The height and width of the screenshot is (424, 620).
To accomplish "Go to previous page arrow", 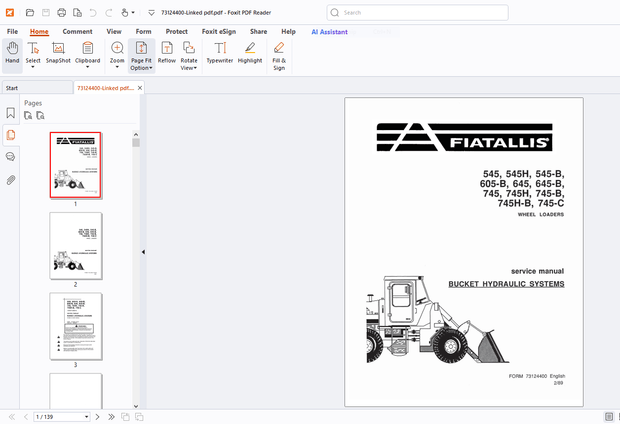I will click(x=26, y=417).
